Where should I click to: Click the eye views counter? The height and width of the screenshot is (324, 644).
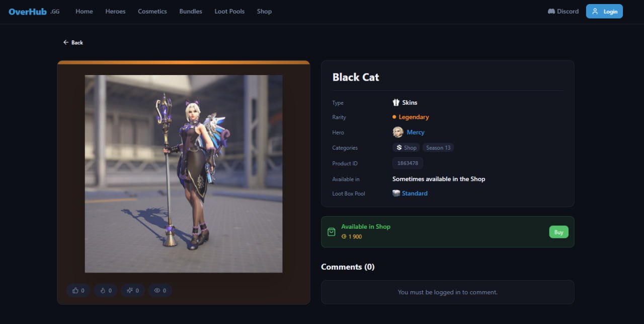tap(160, 290)
